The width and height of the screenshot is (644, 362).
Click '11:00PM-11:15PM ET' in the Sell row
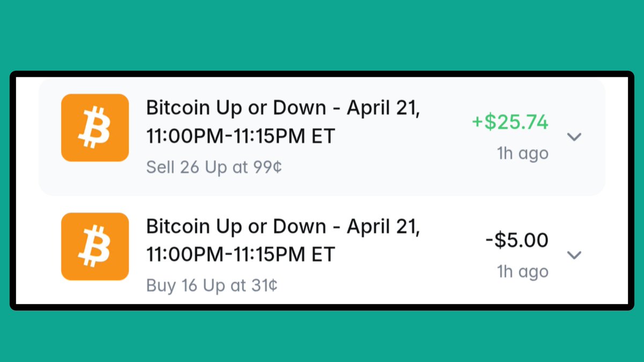pos(240,136)
